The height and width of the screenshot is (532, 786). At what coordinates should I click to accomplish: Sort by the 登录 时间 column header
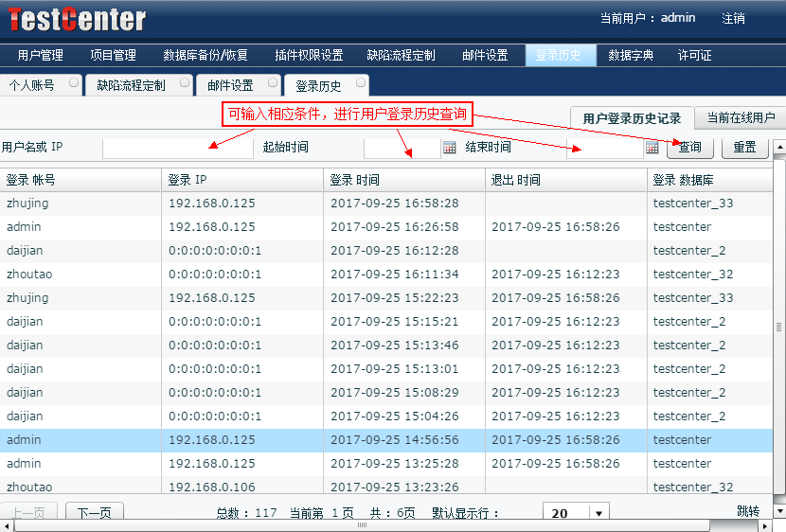pyautogui.click(x=403, y=180)
